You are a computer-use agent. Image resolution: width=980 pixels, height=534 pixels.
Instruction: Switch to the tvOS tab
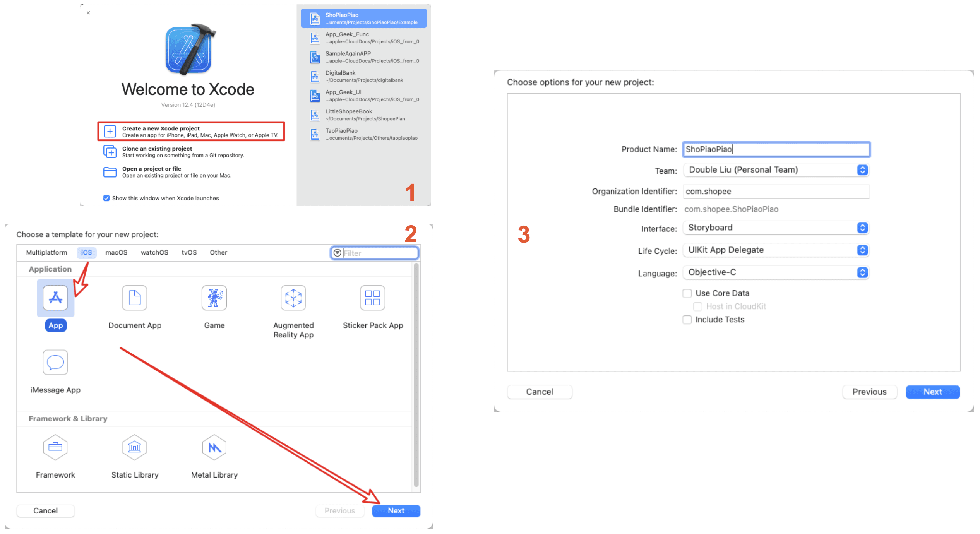[189, 252]
